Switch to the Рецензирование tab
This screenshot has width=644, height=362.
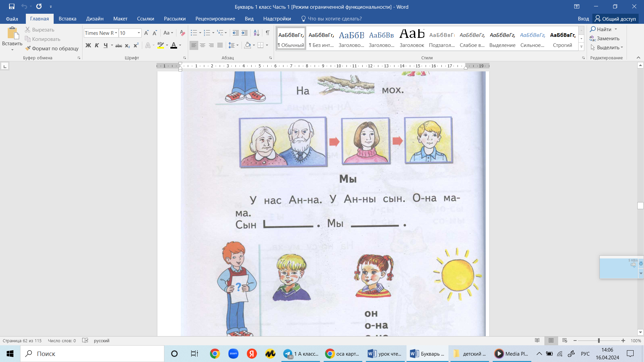pos(215,19)
